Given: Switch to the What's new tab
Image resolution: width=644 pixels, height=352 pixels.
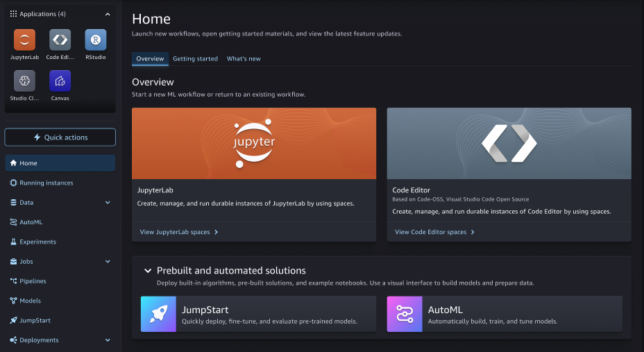Looking at the screenshot, I should (x=244, y=59).
